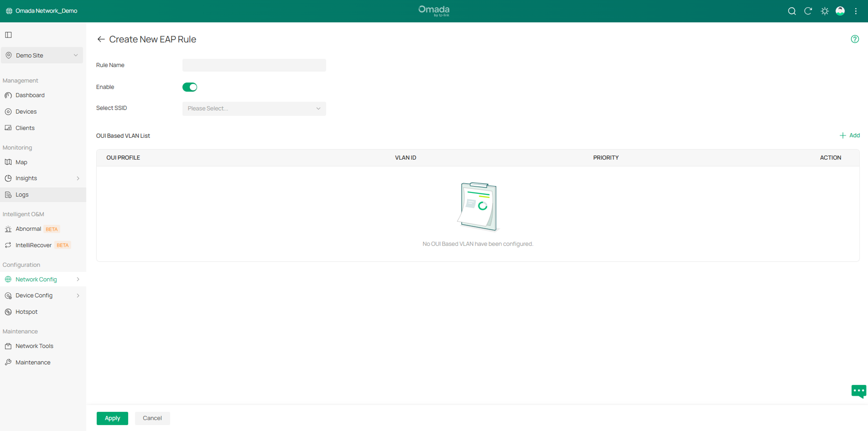This screenshot has width=868, height=431.
Task: Click the back arrow beside Create New EAP Rule
Action: [101, 39]
